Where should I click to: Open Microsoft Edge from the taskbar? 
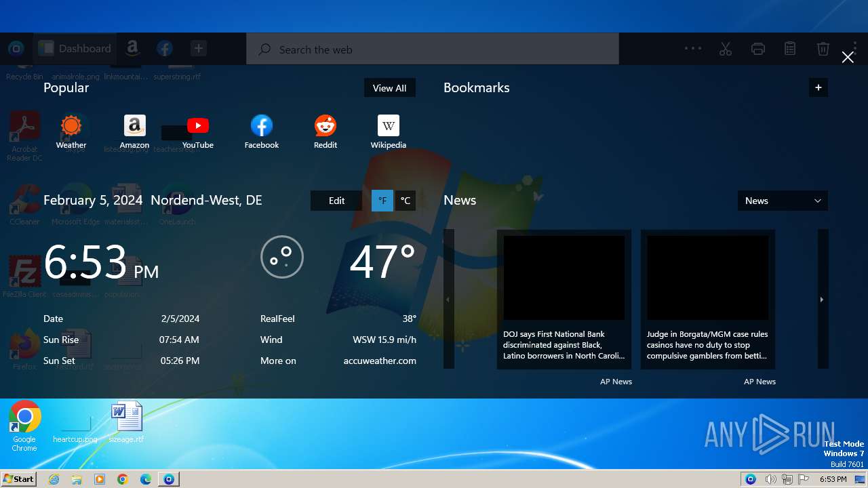146,479
